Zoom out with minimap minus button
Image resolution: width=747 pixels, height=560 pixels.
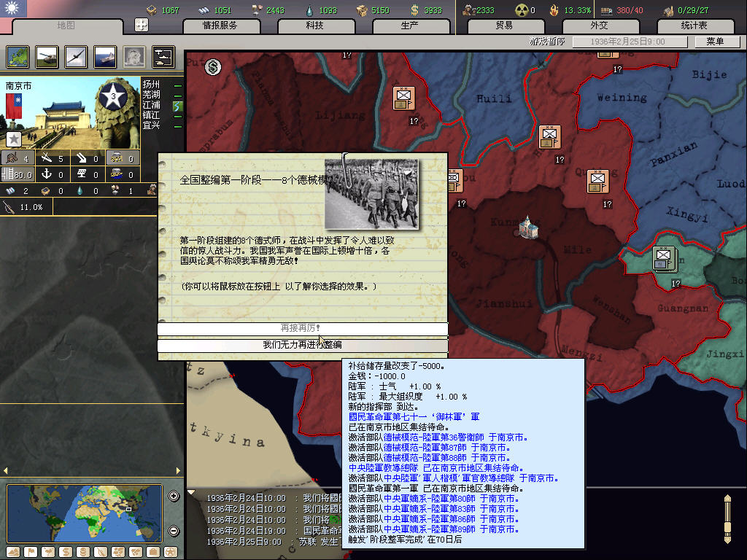(x=174, y=531)
